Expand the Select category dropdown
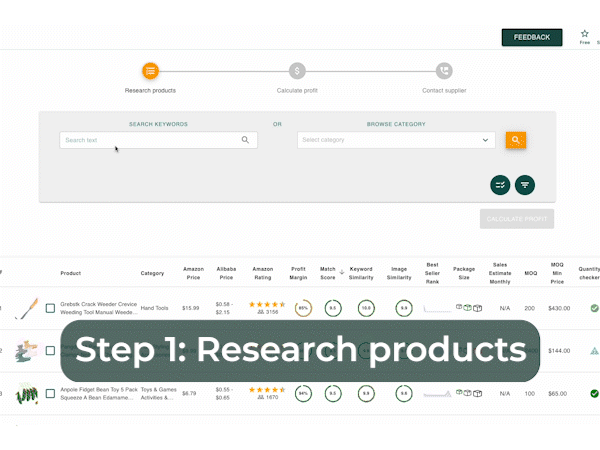Image resolution: width=600 pixels, height=450 pixels. coord(396,140)
